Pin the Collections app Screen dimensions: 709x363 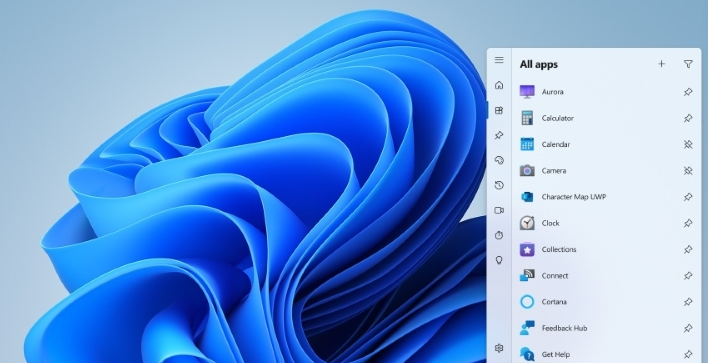(688, 249)
